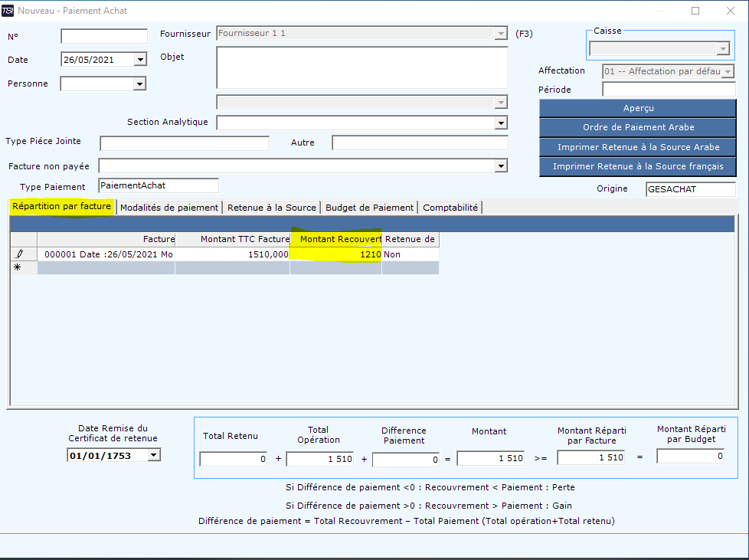Click the TSI application icon in title bar
The image size is (749, 560).
8,11
